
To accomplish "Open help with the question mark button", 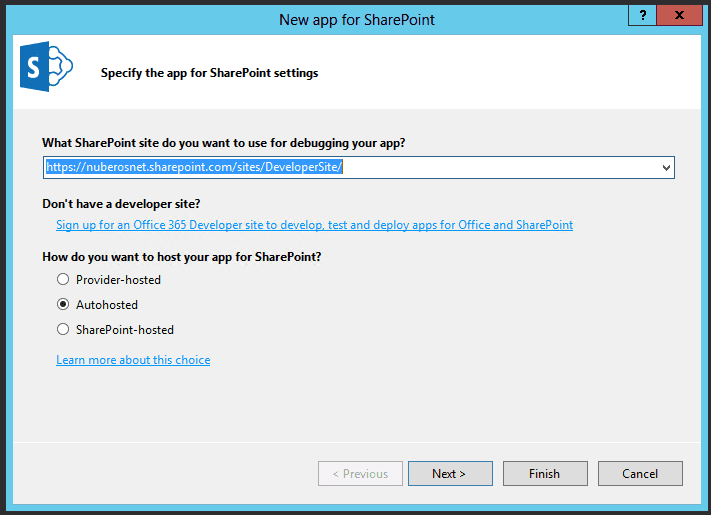I will click(642, 15).
